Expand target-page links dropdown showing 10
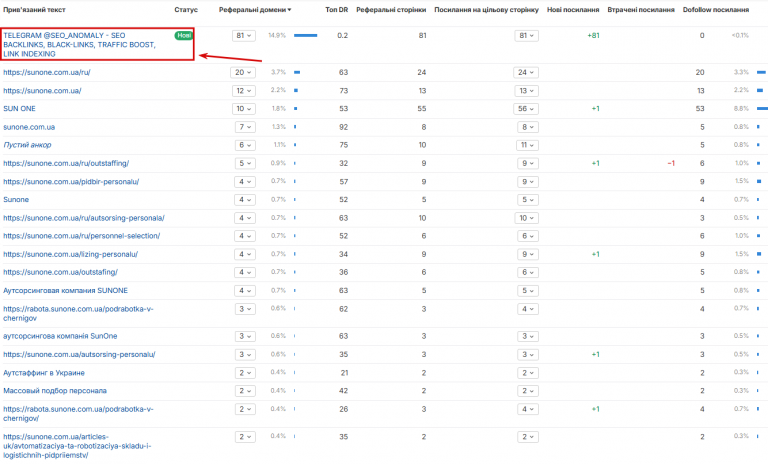Image resolution: width=768 pixels, height=464 pixels. [x=527, y=218]
